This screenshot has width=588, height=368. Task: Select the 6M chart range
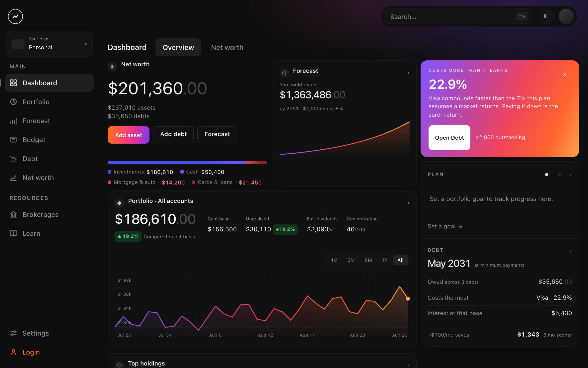point(368,260)
